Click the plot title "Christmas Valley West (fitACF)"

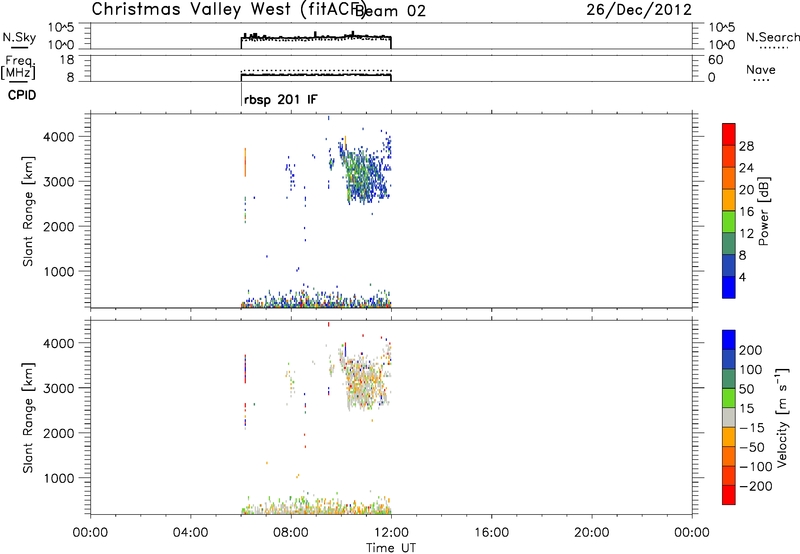click(x=228, y=10)
